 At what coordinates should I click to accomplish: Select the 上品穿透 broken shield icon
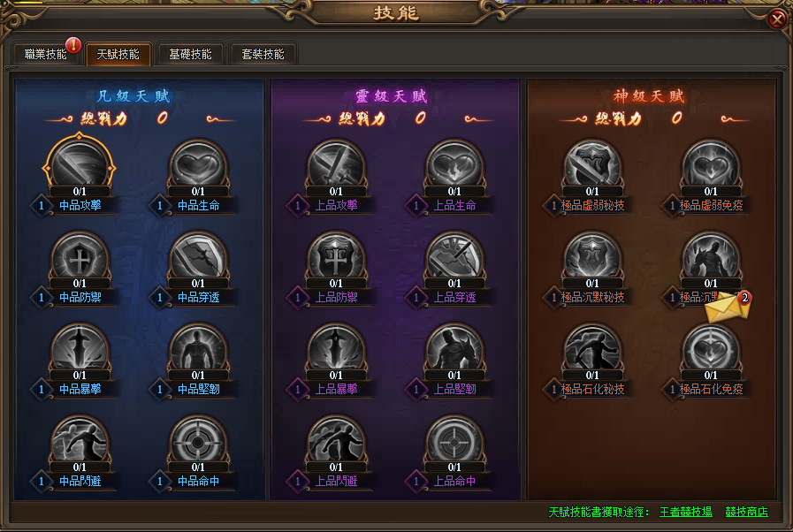tap(454, 257)
